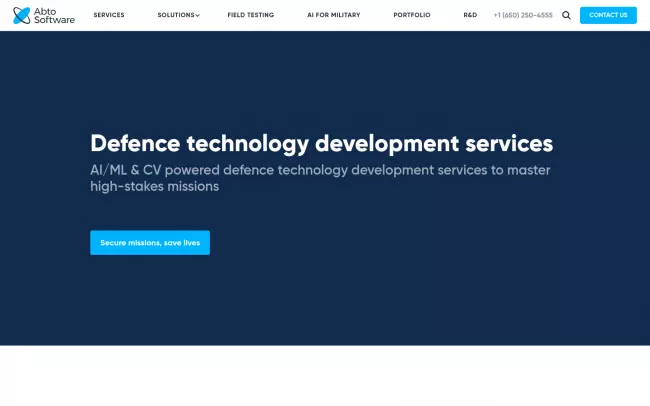Image resolution: width=650 pixels, height=406 pixels.
Task: Click the AI/ML & CV powered subtitle text
Action: pos(320,170)
